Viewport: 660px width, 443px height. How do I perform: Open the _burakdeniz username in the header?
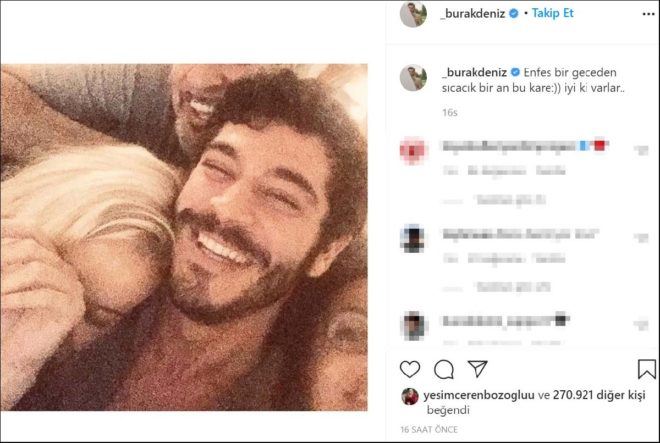tap(473, 13)
